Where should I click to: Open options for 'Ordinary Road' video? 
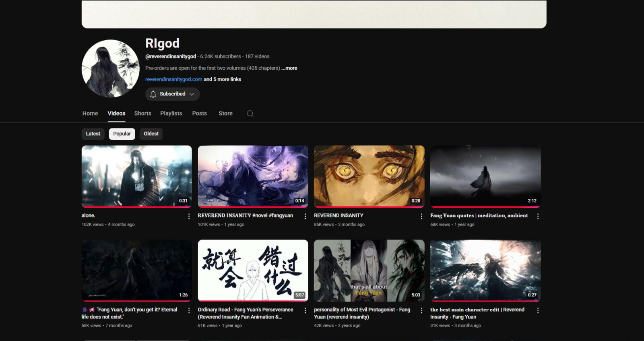tap(305, 310)
